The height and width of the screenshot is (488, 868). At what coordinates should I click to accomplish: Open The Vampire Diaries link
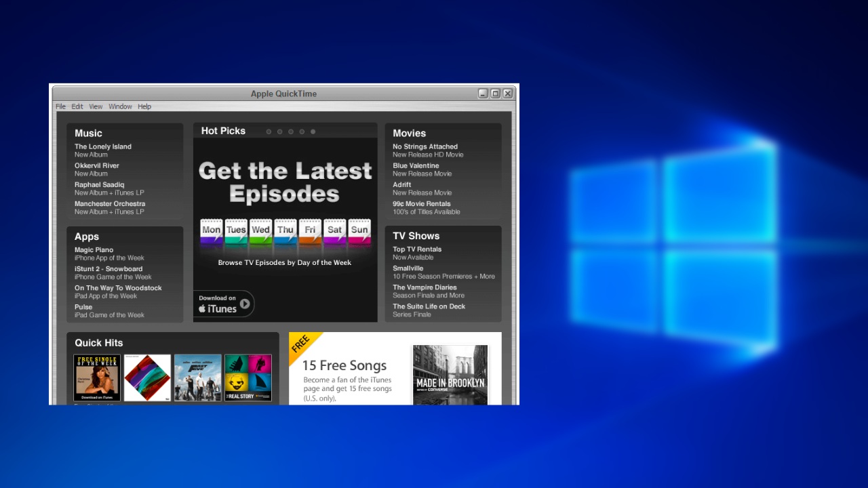(429, 291)
